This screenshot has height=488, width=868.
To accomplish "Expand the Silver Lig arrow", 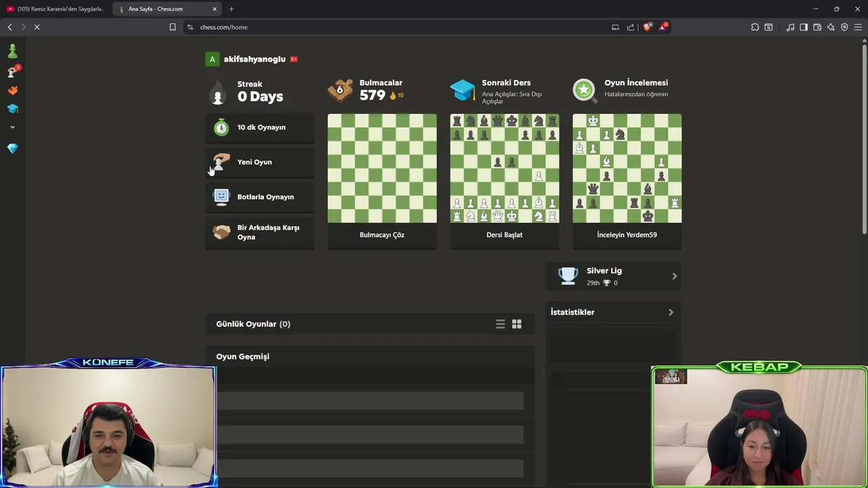I will 674,276.
